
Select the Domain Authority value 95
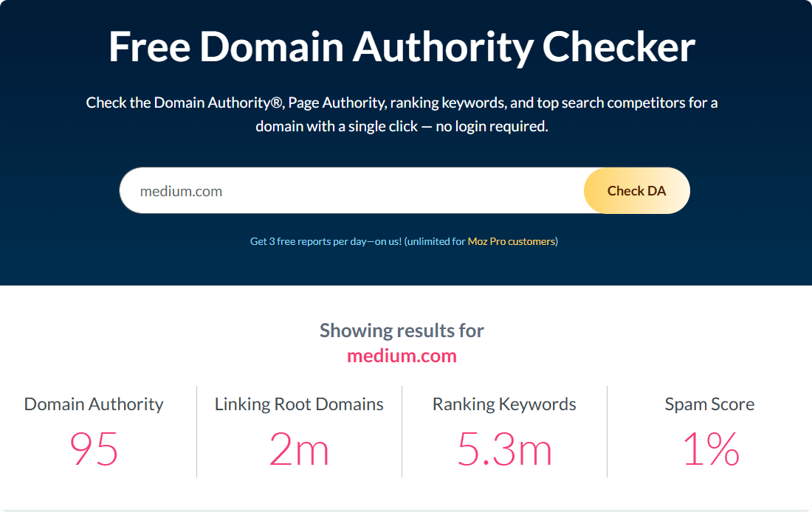[x=94, y=449]
